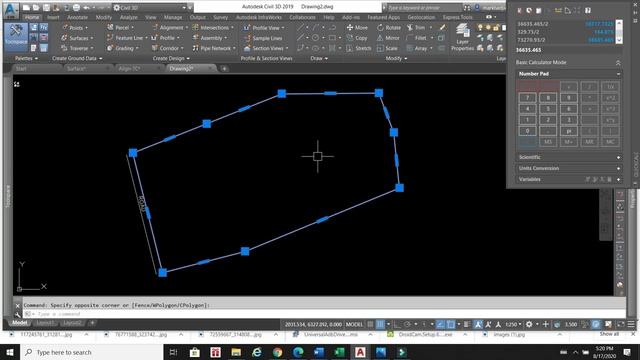Open the Survey ribbon tab
Image resolution: width=640 pixels, height=360 pixels.
coord(220,17)
